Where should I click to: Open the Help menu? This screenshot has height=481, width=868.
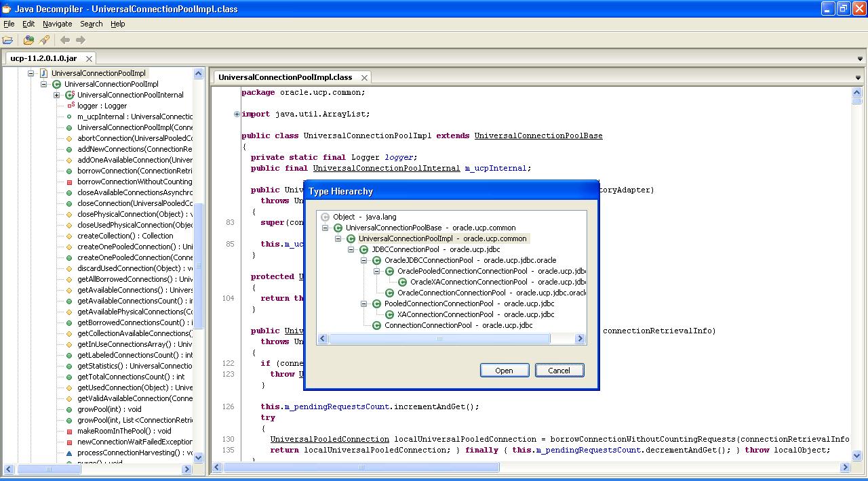(118, 24)
